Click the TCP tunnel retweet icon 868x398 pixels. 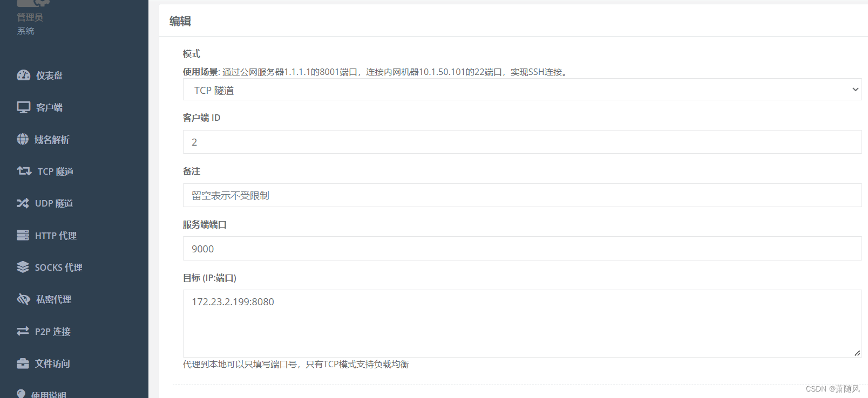point(24,171)
